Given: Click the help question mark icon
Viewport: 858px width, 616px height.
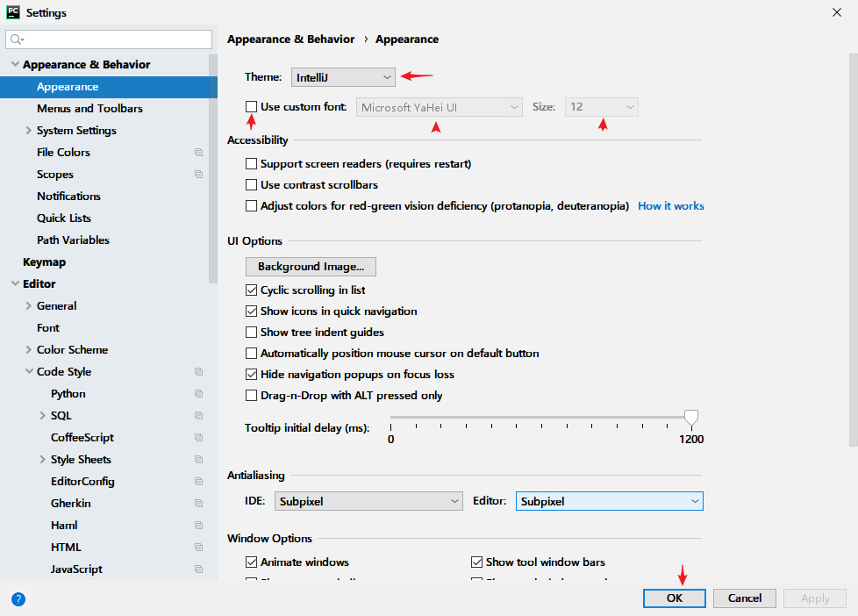Looking at the screenshot, I should point(18,599).
